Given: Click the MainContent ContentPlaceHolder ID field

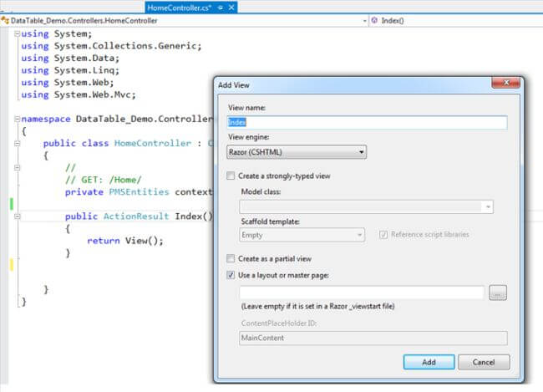Looking at the screenshot, I should pyautogui.click(x=373, y=338).
